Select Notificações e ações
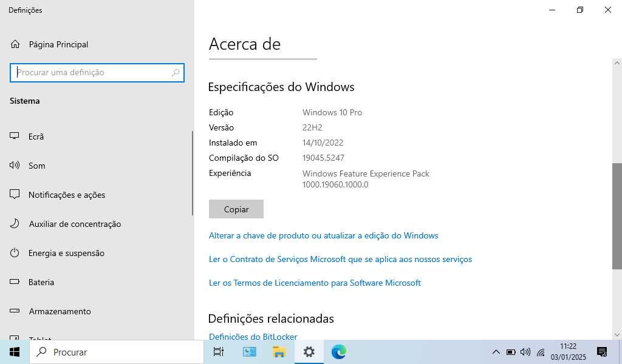This screenshot has height=364, width=622. tap(97, 195)
